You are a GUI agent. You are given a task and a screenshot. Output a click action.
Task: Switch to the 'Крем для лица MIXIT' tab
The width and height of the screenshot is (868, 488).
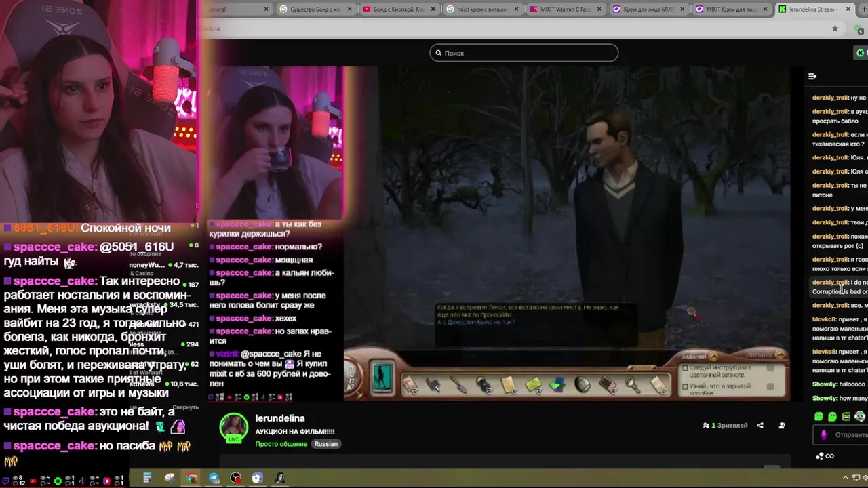pos(648,9)
